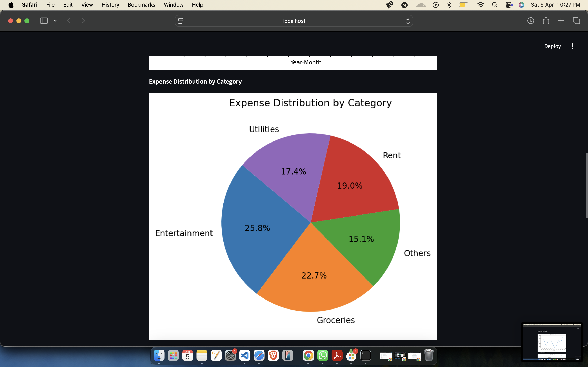Click the Deploy button
This screenshot has height=367, width=588.
point(552,46)
